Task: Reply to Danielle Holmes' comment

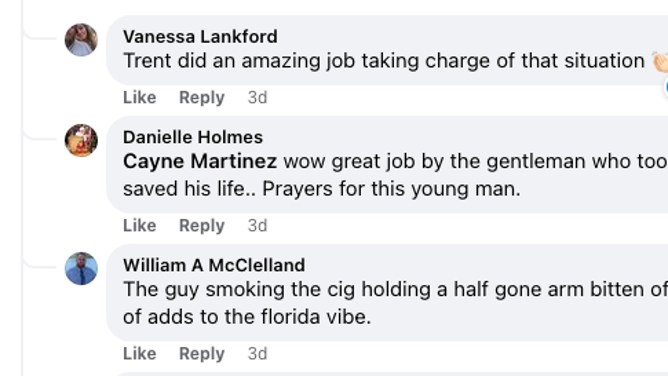Action: 202,225
